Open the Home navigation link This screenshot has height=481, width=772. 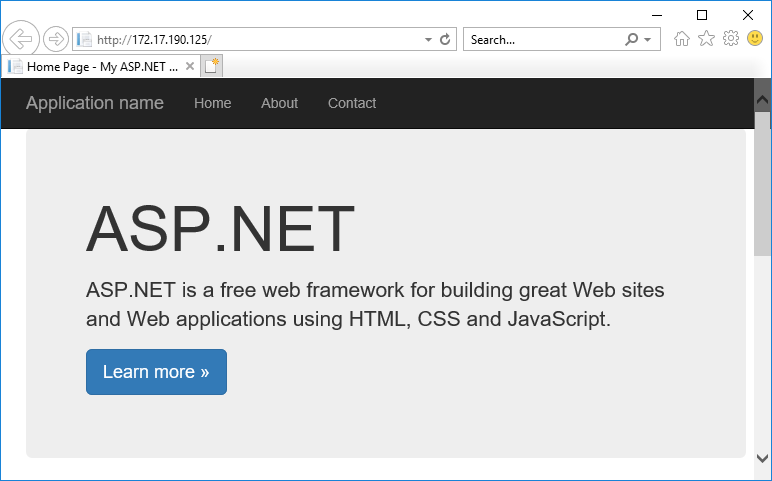coord(213,103)
